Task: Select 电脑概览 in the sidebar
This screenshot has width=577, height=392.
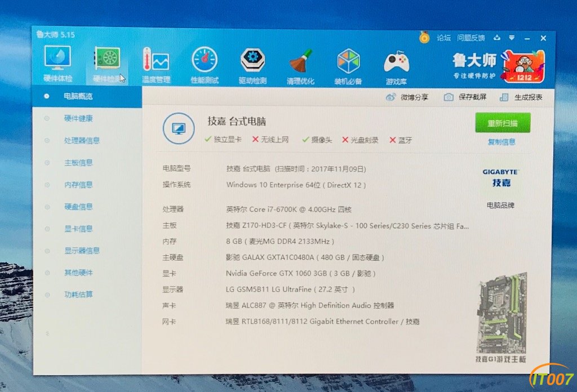Action: tap(87, 96)
